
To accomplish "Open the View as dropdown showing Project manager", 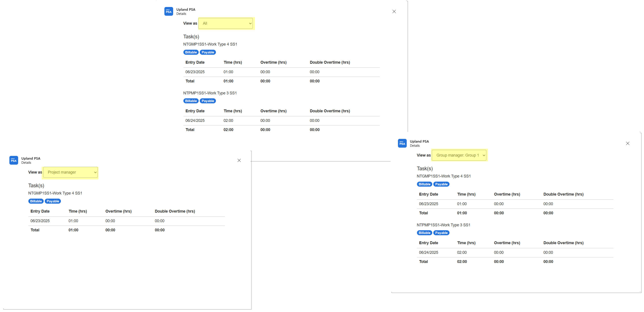I will pyautogui.click(x=70, y=172).
